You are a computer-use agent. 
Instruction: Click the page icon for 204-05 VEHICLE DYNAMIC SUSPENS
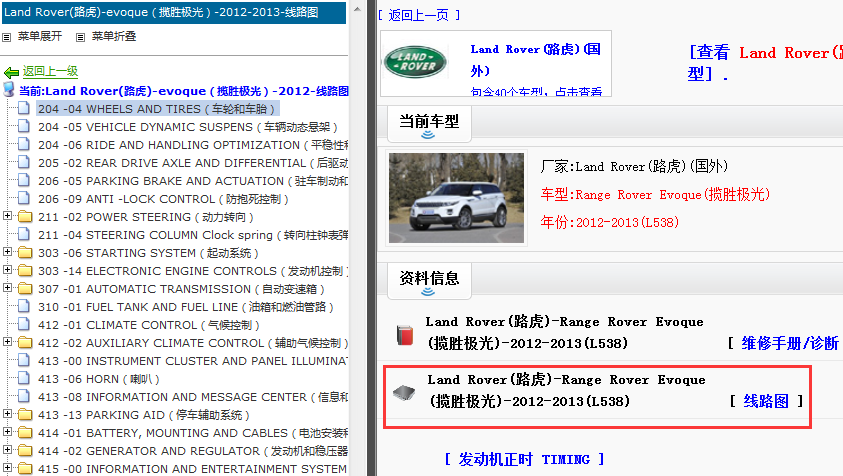(x=24, y=126)
